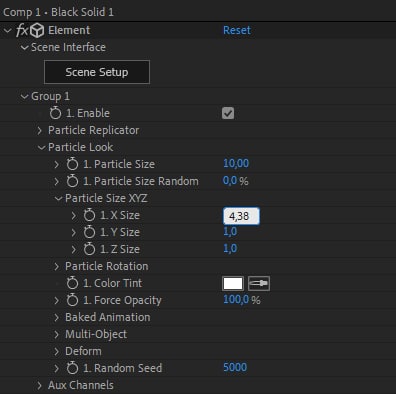Click the Color Tint eyedropper icon
Screen dimensions: 396x394
click(x=259, y=283)
